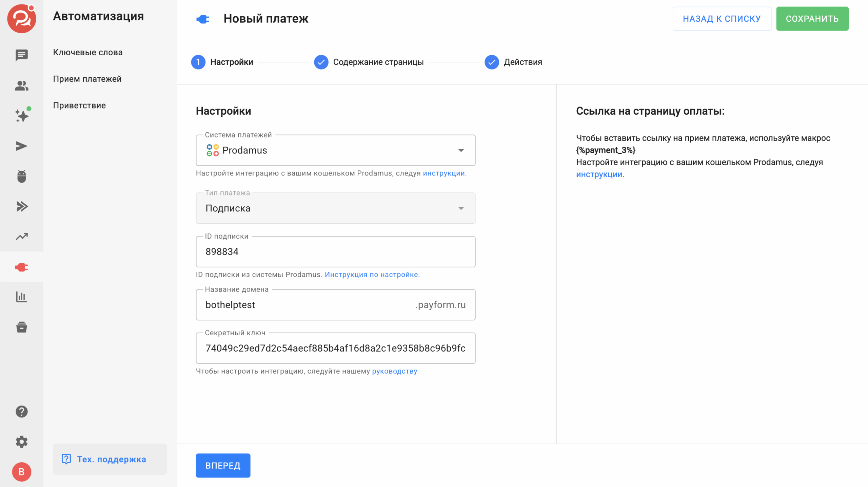The image size is (868, 487).
Task: Open the subscribers people icon
Action: coord(21,86)
